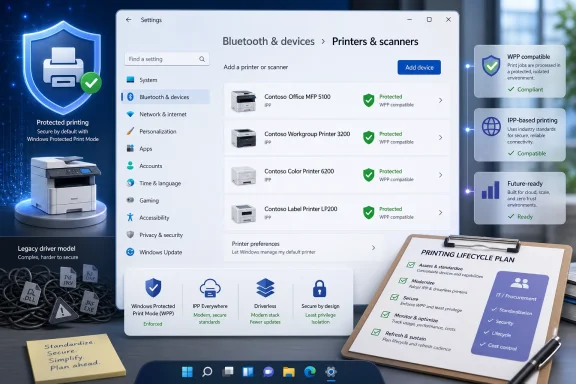576x384 pixels.
Task: Click the Add device button
Action: (419, 67)
